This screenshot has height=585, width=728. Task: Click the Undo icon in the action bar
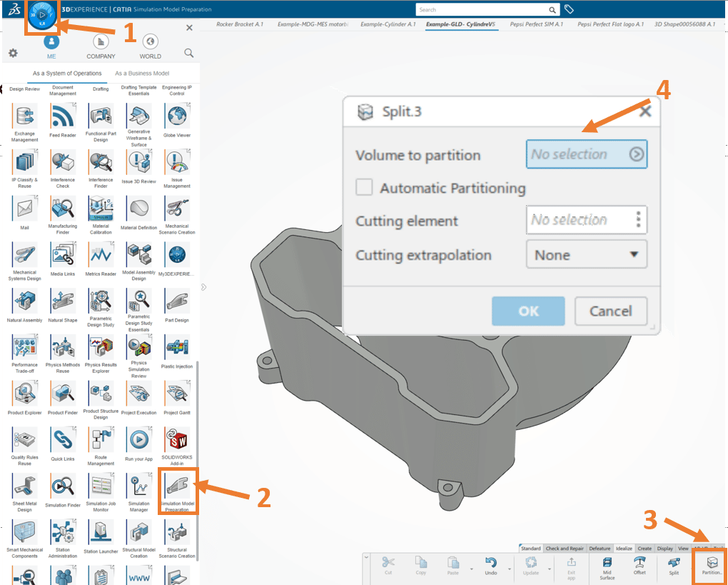click(x=491, y=566)
